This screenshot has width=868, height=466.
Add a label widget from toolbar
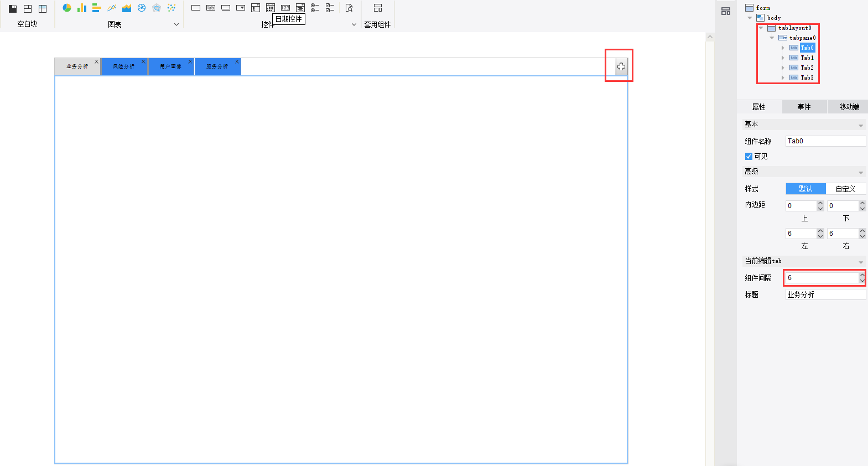[x=211, y=8]
